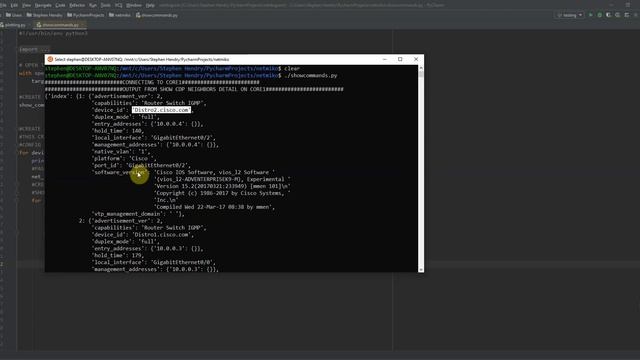Click the './showcommands.py' command text in terminal
640x360 pixels.
click(311, 76)
